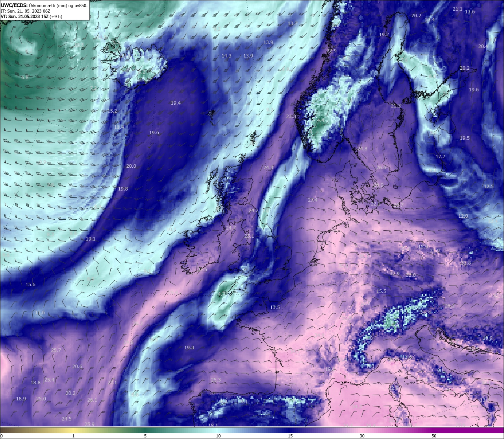The width and height of the screenshot is (504, 439).
Task: Click the map value '20.6'
Action: [77, 366]
